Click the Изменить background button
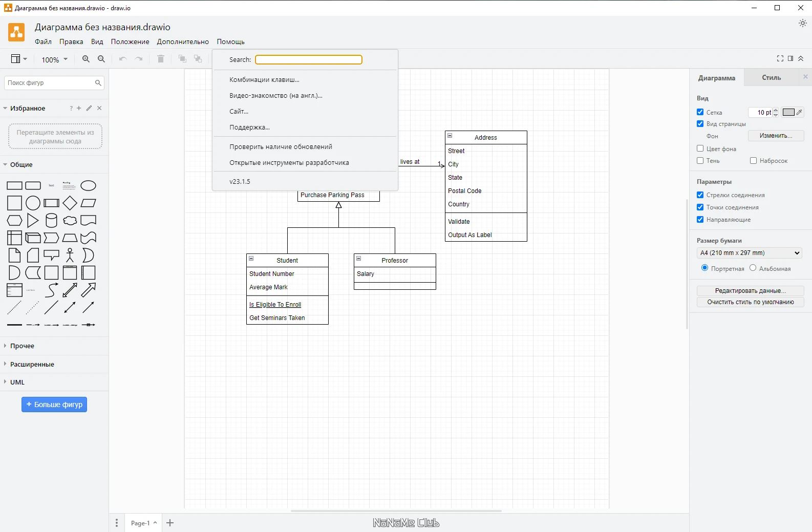 776,136
